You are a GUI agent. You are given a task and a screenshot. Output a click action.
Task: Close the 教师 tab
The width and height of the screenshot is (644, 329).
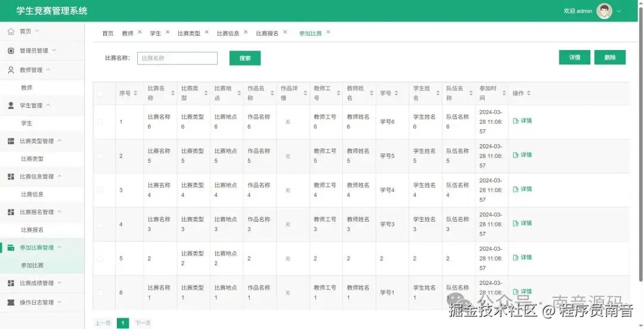click(x=140, y=32)
